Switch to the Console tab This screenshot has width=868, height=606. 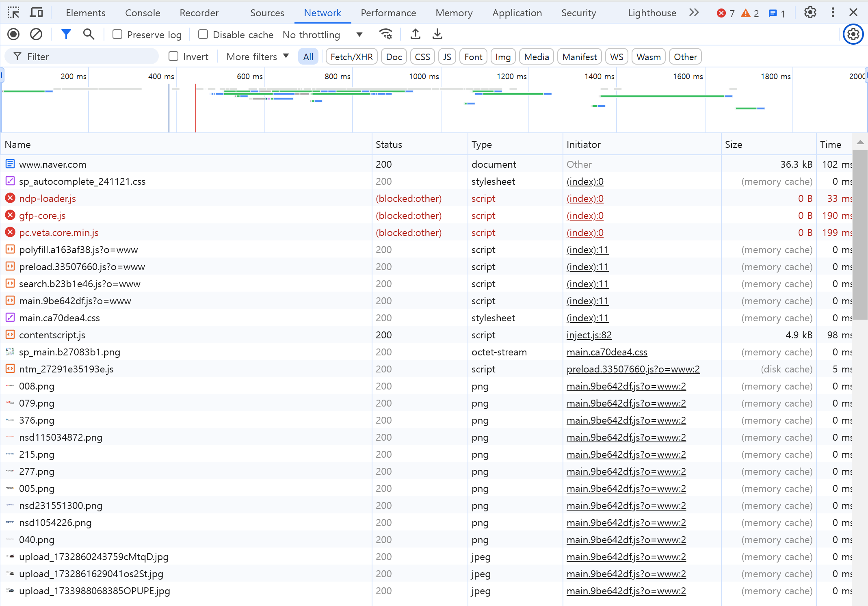click(x=143, y=13)
